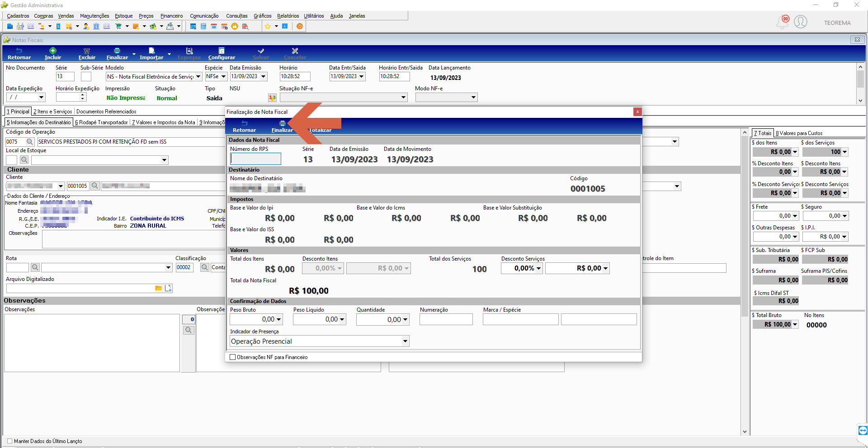Click magnifier beside Código de Operação 0075
Screen dimensions: 868x448
(x=30, y=142)
